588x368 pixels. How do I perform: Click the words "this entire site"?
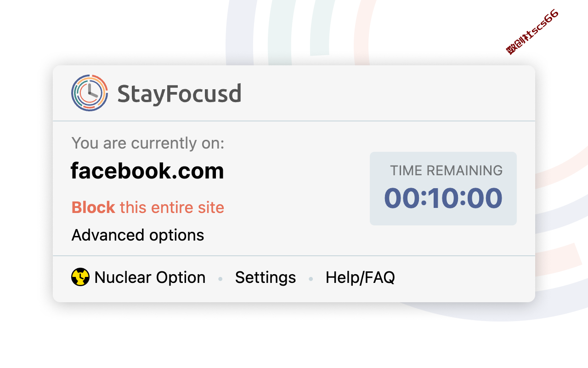point(172,207)
